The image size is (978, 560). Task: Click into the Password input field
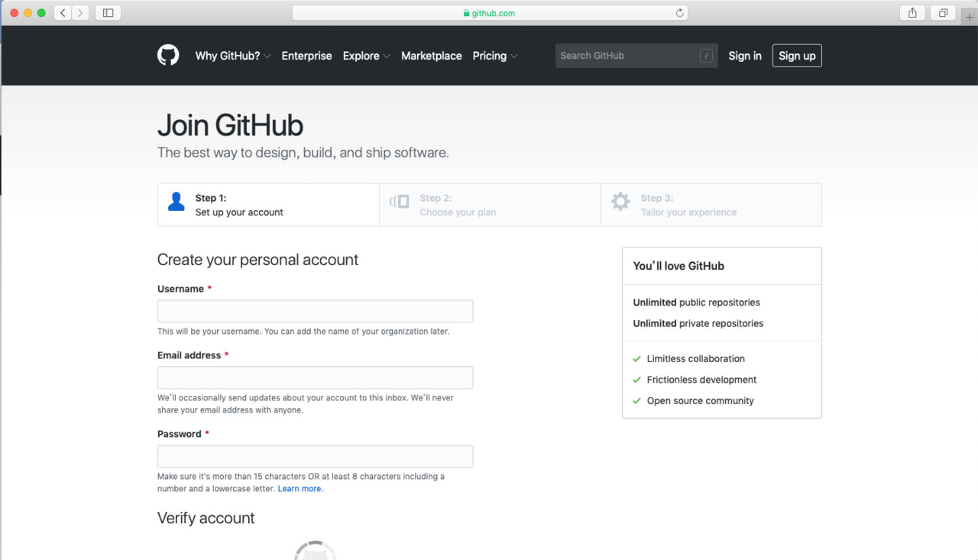315,456
